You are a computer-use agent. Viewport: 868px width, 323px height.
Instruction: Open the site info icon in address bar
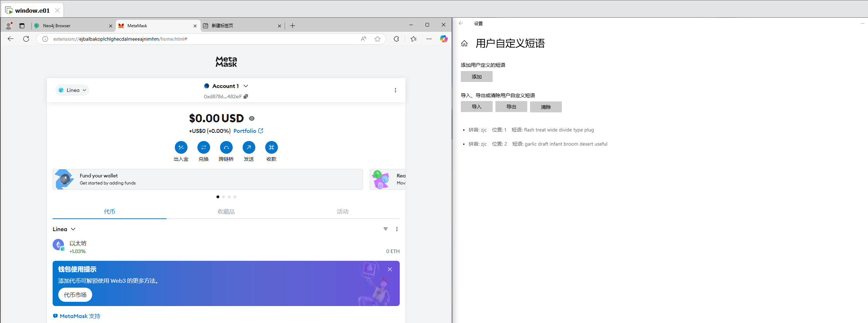[45, 39]
